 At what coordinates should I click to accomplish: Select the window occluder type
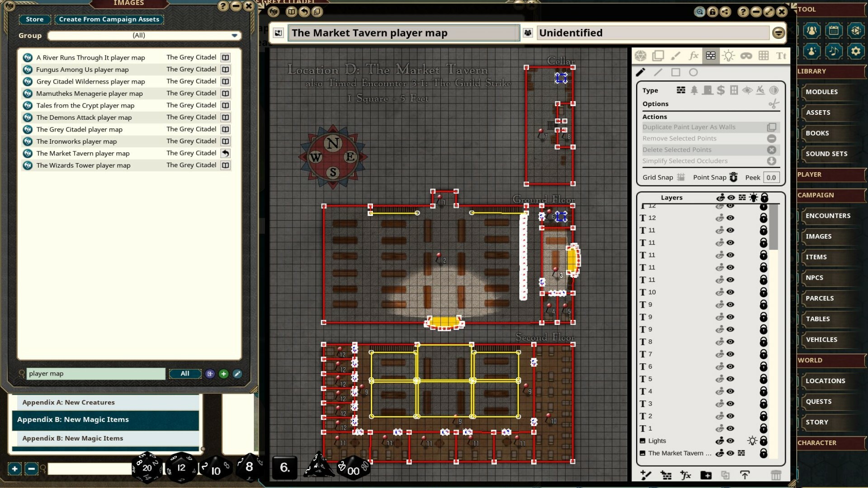[x=734, y=90]
